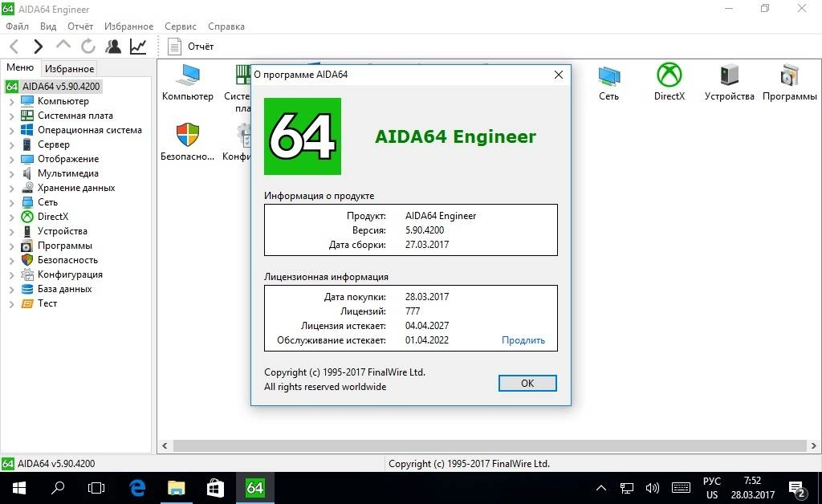Click the Back navigation arrow

(x=14, y=47)
